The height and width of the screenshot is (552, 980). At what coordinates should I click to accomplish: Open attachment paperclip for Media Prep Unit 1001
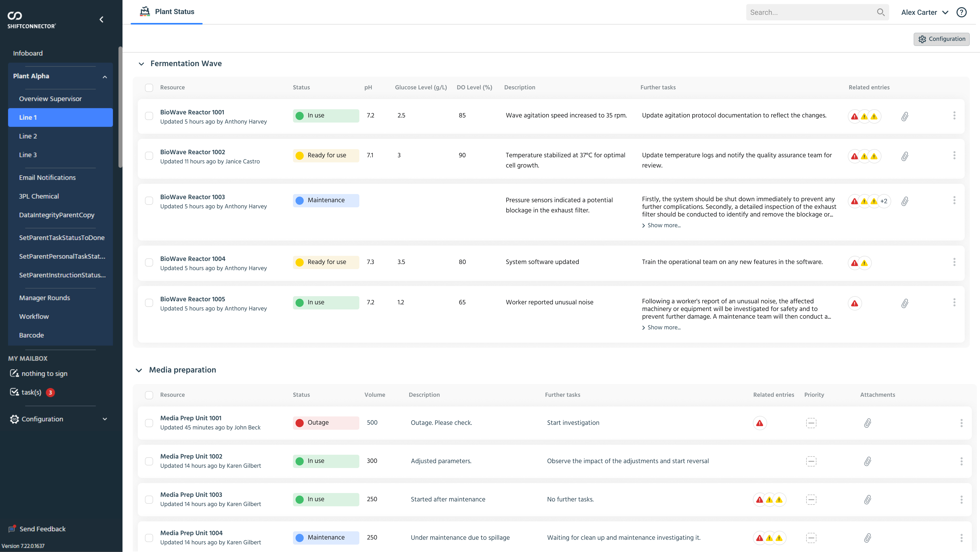tap(867, 423)
